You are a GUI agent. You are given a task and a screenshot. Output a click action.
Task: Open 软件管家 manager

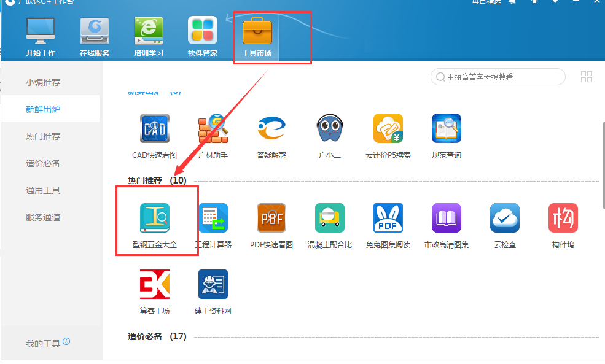[203, 37]
